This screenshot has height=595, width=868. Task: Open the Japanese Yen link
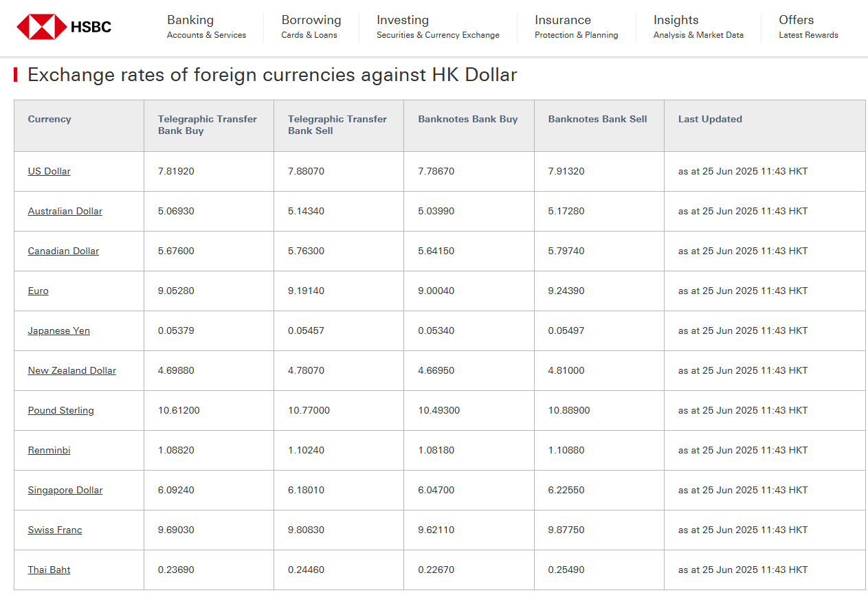[x=59, y=330]
